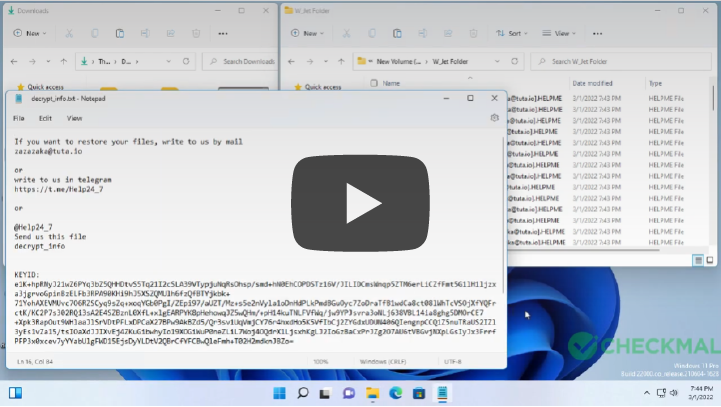Screen dimensions: 721x407
Task: Show hidden icons in system tray
Action: point(647,393)
